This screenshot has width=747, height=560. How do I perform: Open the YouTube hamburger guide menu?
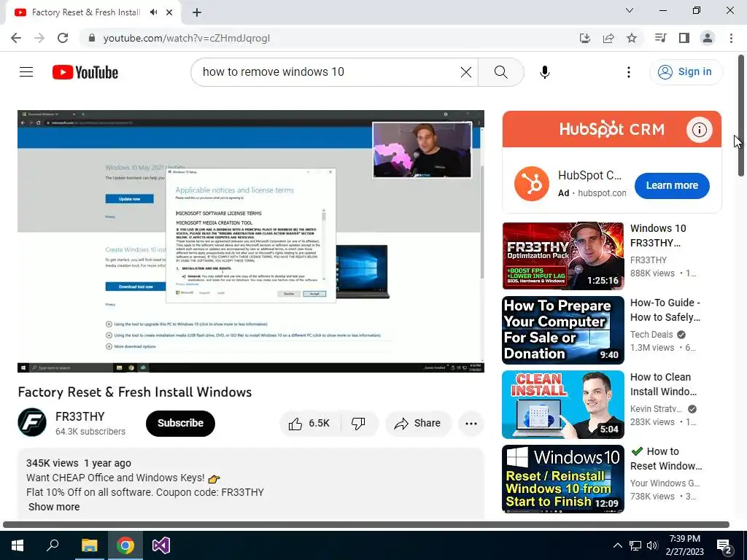26,72
